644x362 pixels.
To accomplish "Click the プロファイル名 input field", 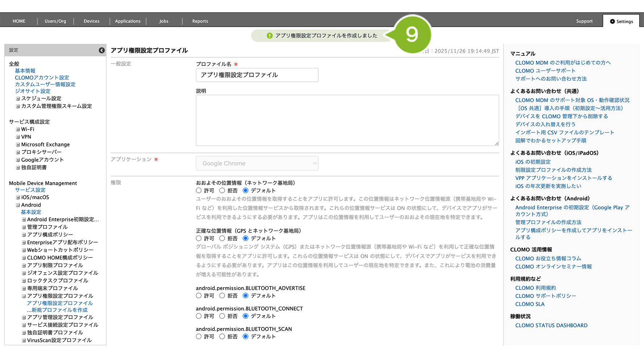I will coord(257,75).
